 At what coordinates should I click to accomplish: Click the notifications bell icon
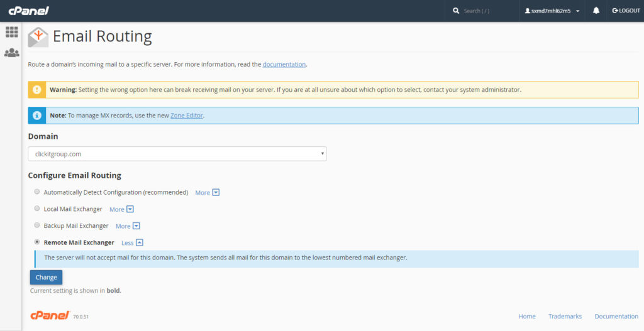click(x=596, y=11)
